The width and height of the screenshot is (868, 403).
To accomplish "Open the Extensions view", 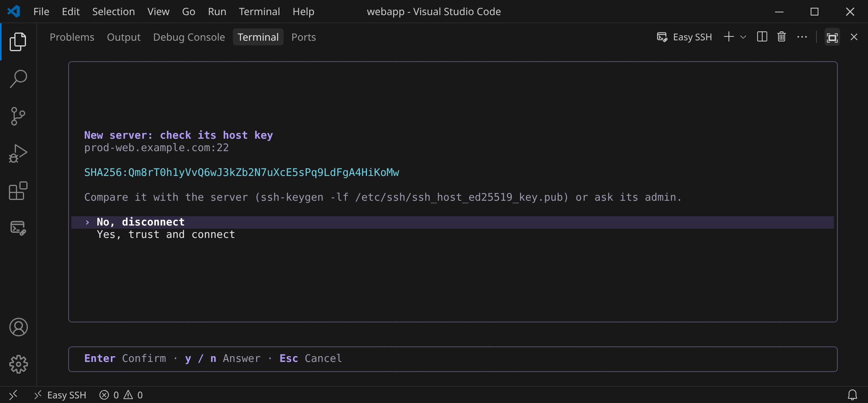I will 18,190.
